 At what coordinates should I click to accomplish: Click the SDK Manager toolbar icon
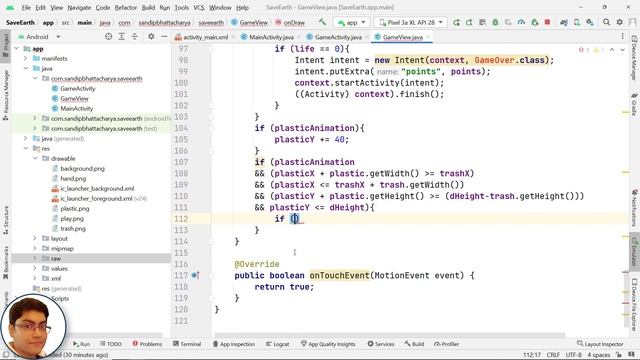pos(590,22)
